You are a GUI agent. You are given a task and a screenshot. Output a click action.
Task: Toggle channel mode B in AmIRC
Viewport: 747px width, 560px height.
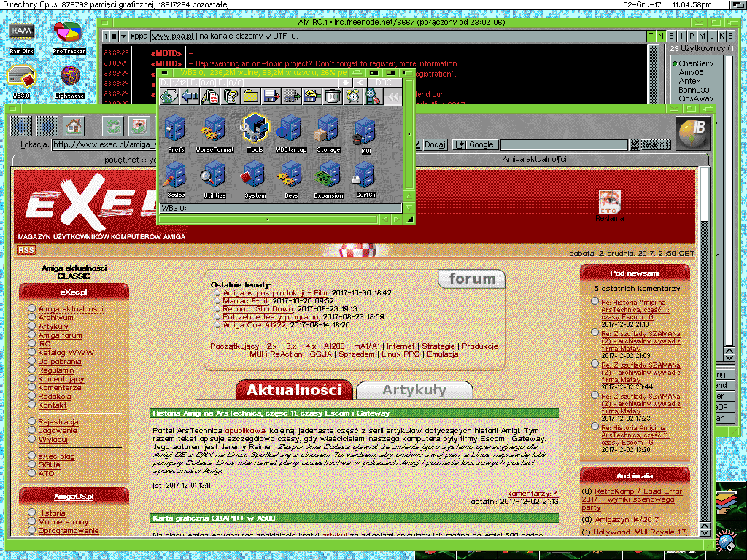pos(730,36)
